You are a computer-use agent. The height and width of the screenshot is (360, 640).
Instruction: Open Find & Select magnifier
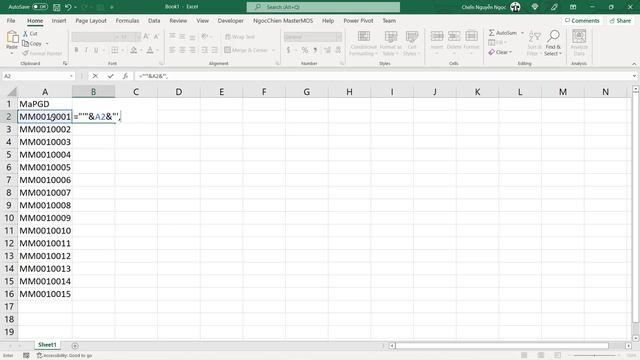[x=553, y=43]
